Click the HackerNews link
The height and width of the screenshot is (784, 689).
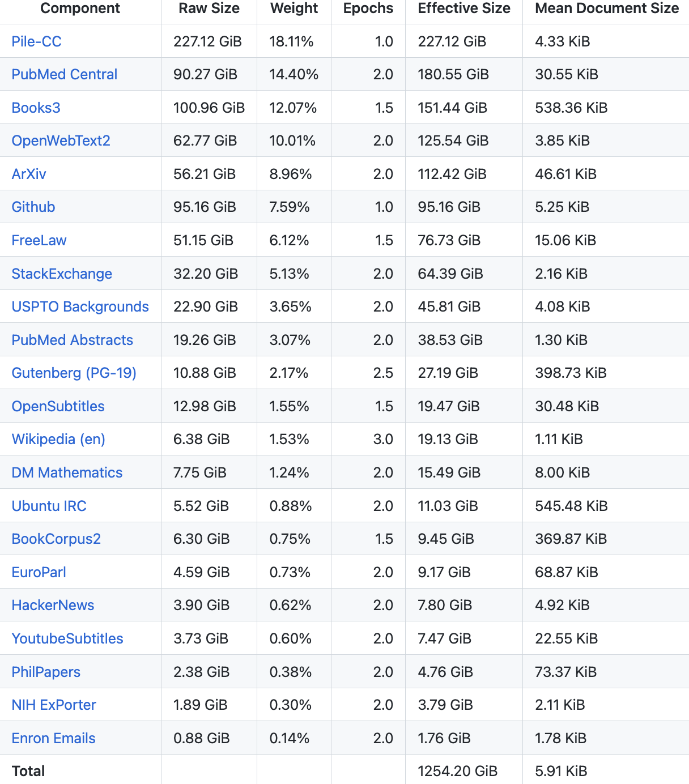[53, 605]
